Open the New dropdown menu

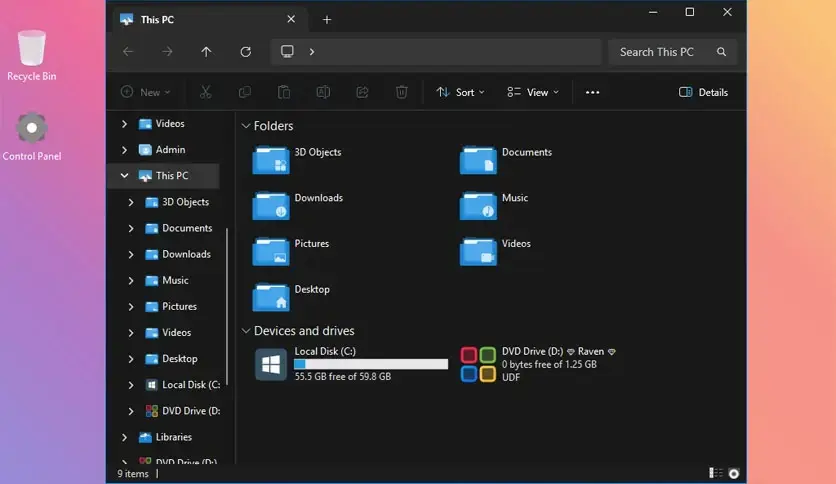tap(146, 92)
